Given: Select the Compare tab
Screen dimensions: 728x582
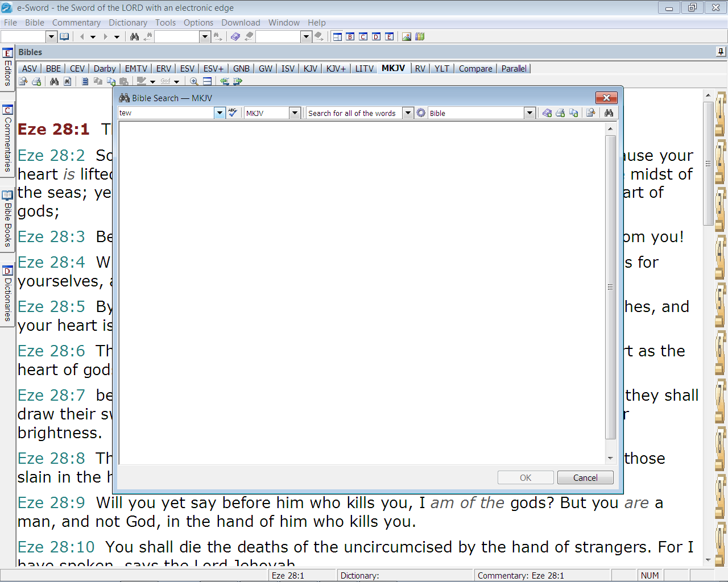Looking at the screenshot, I should pyautogui.click(x=475, y=68).
